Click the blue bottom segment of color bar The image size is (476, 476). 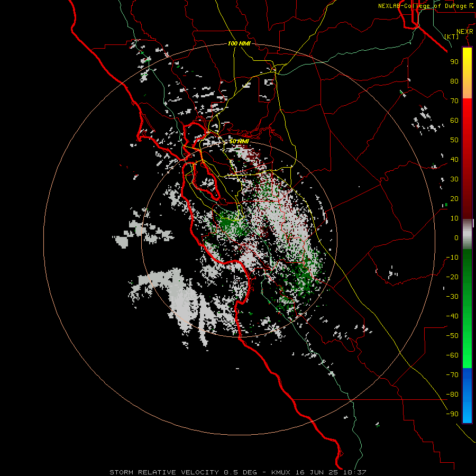pyautogui.click(x=467, y=396)
